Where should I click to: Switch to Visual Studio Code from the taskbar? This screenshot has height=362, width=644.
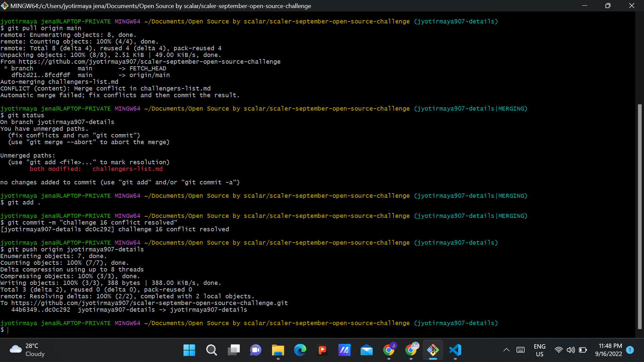tap(455, 350)
